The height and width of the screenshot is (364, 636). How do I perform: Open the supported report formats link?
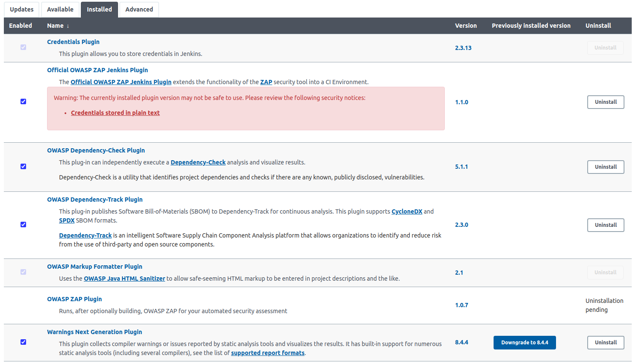point(268,353)
